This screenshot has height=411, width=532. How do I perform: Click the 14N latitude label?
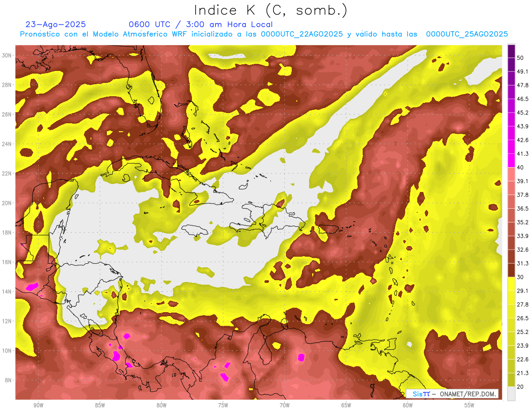[7, 292]
